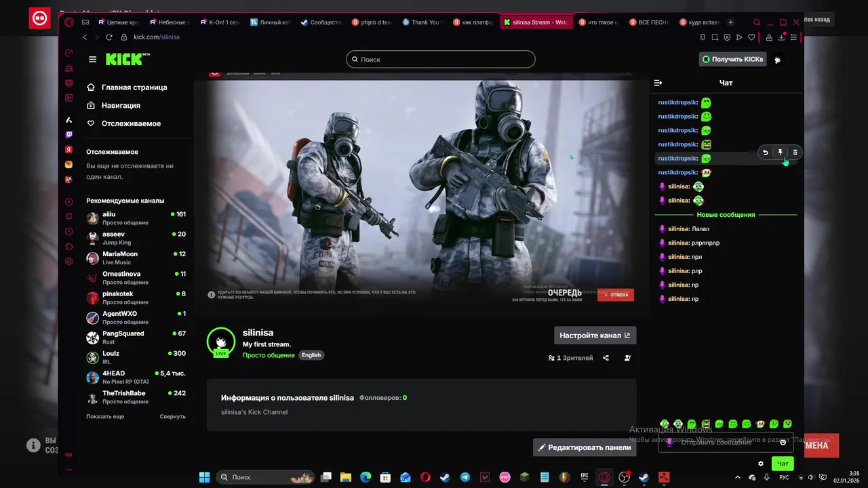868x488 pixels.
Task: Collapse the chat panel with the arrow icon
Action: pyautogui.click(x=658, y=83)
